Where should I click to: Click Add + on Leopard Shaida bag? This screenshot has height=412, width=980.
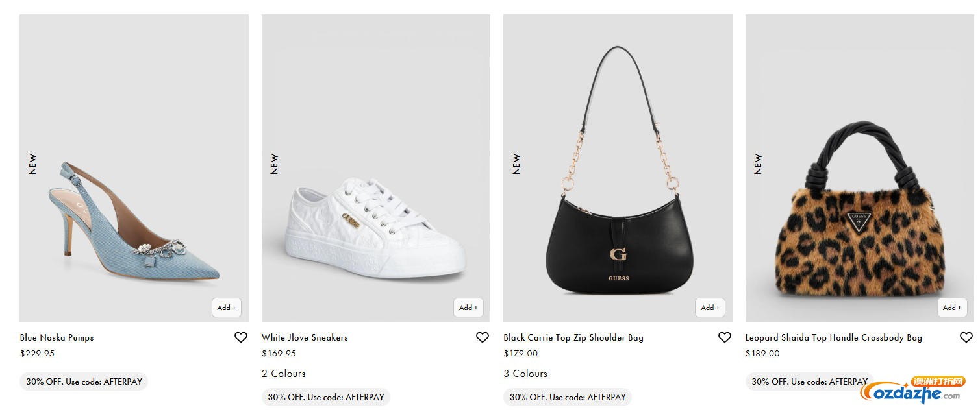pos(952,308)
